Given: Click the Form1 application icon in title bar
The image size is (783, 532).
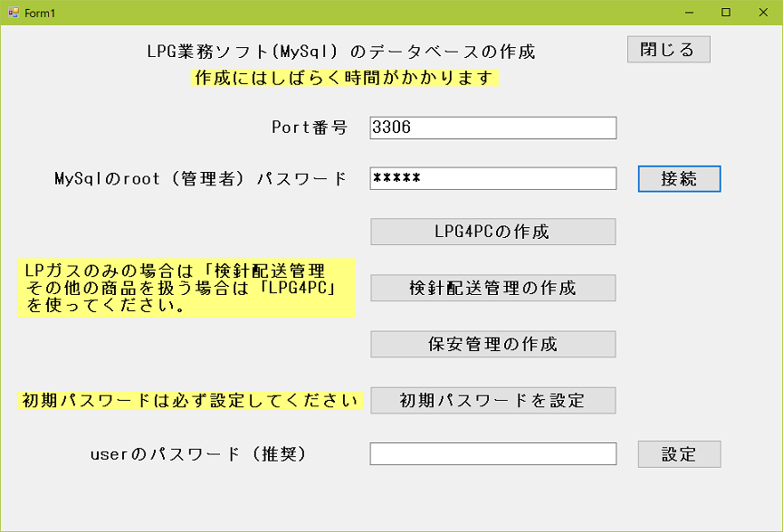Looking at the screenshot, I should [x=14, y=13].
